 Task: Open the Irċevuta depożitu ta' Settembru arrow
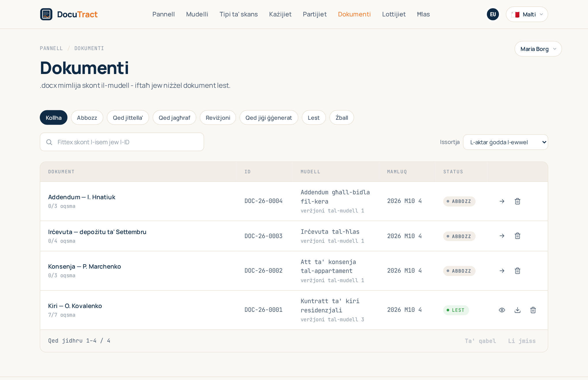coord(502,236)
